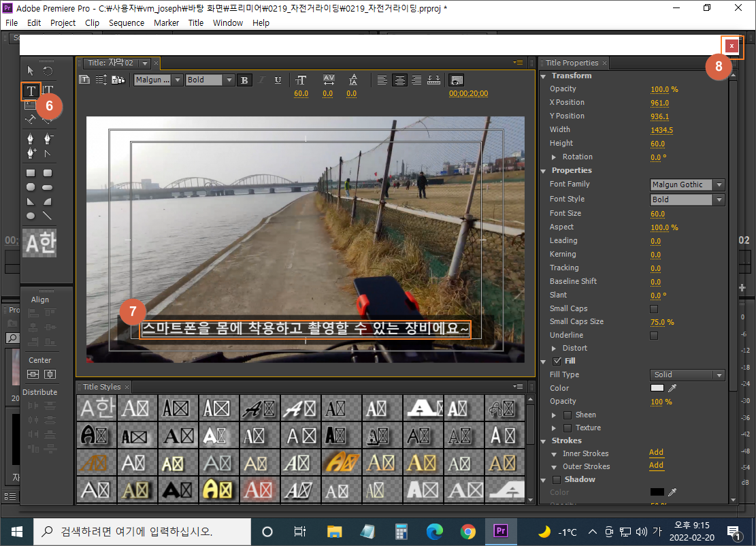
Task: Select the Wedge shape tool
Action: 31,202
